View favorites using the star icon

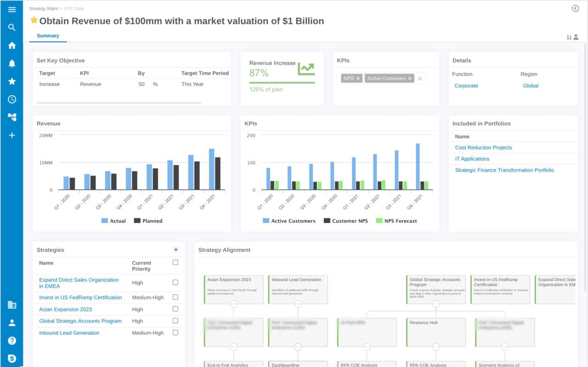click(12, 81)
